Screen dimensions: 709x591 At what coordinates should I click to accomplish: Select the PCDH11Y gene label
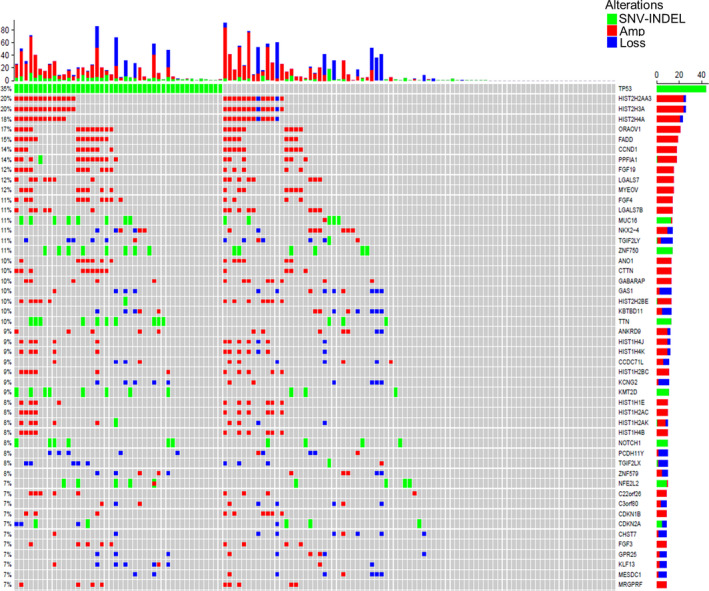point(631,453)
